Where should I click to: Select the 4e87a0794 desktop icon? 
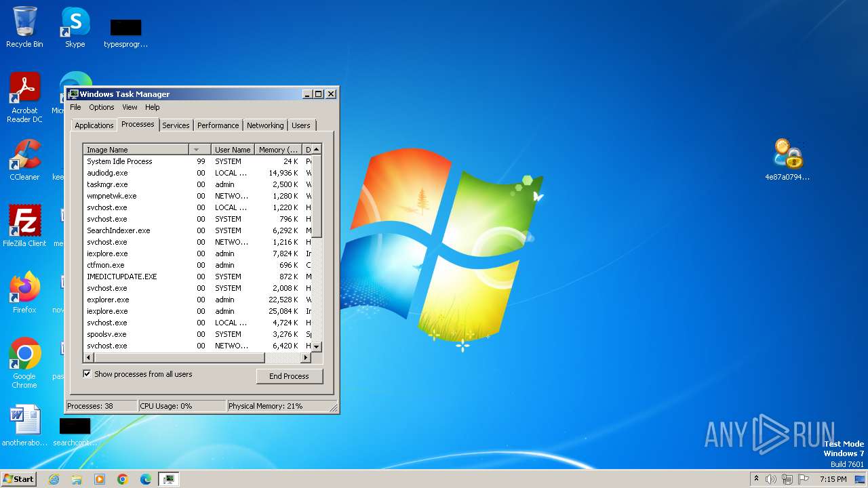point(787,159)
